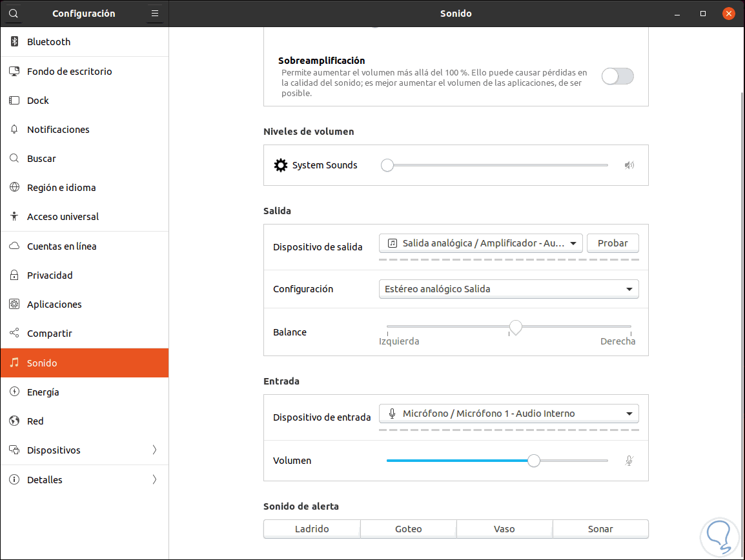Mute the microphone input volume icon
745x560 pixels.
tap(629, 461)
